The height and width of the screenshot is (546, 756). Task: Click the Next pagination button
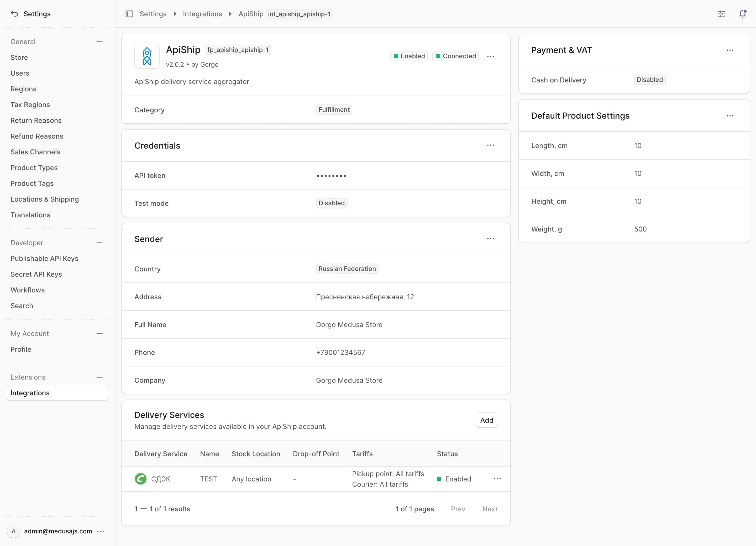[x=490, y=509]
